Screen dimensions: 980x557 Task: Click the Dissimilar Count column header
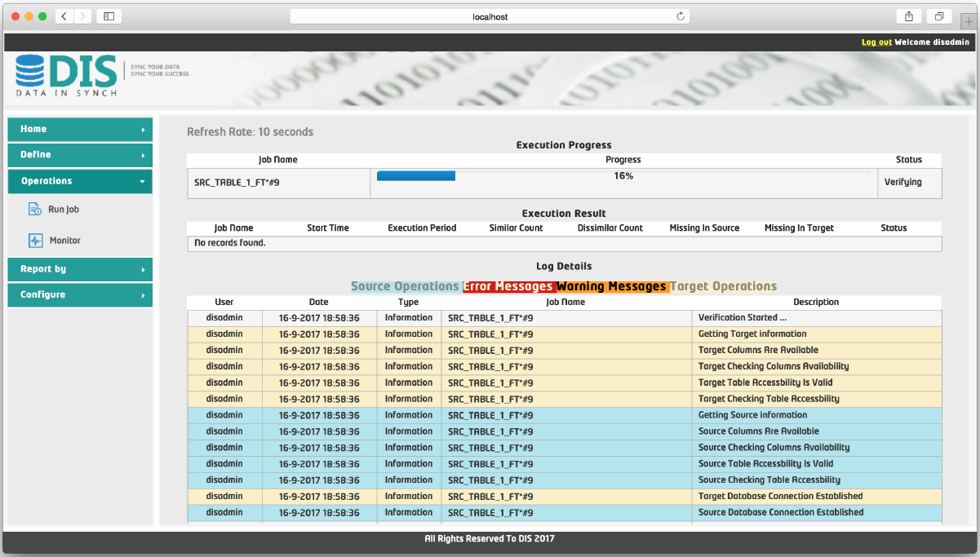click(610, 228)
